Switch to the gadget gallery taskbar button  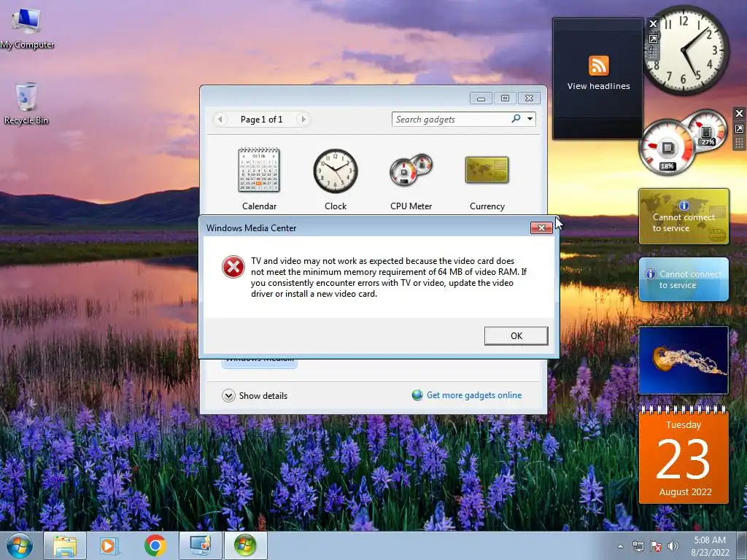coord(200,545)
